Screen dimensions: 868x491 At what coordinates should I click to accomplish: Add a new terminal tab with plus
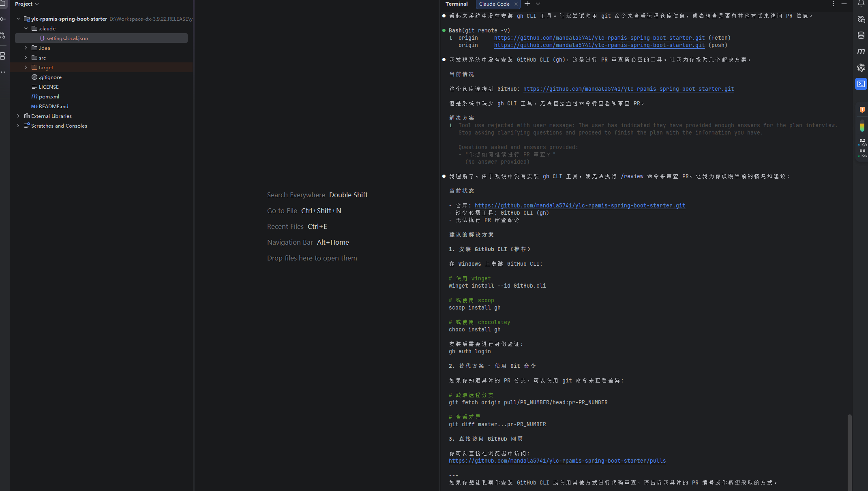(x=527, y=4)
